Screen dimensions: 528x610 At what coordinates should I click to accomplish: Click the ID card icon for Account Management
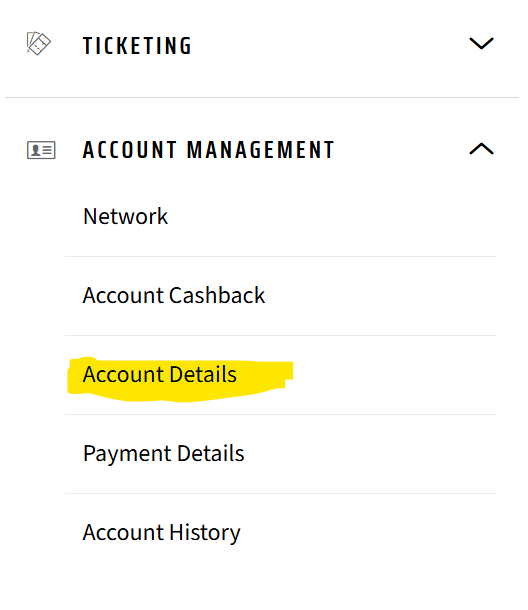point(41,150)
